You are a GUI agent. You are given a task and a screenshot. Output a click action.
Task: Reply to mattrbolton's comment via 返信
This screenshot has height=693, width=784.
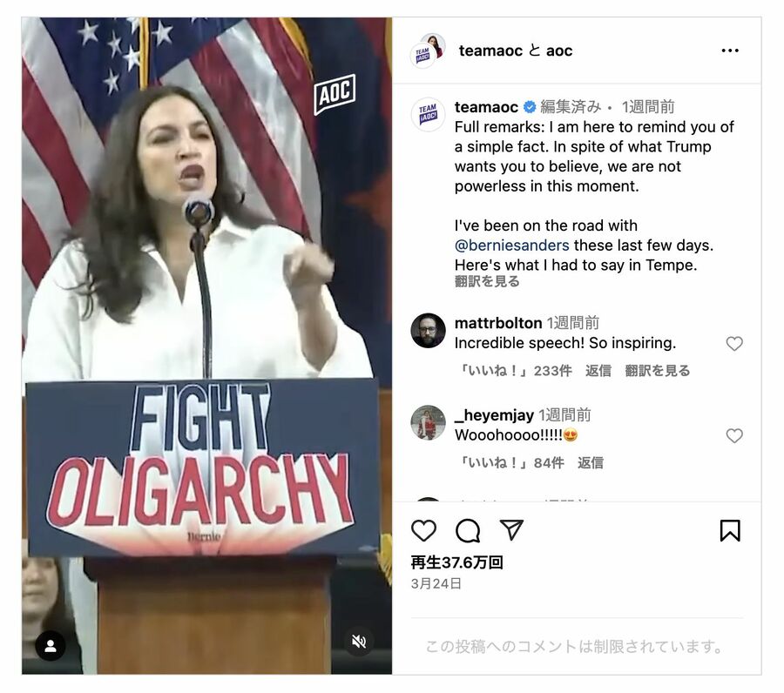[x=598, y=371]
